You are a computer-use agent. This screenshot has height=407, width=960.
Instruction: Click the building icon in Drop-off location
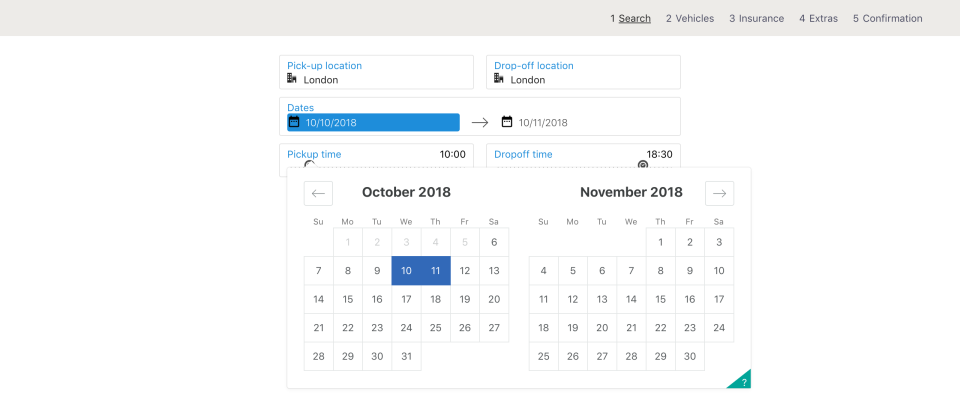[x=499, y=79]
